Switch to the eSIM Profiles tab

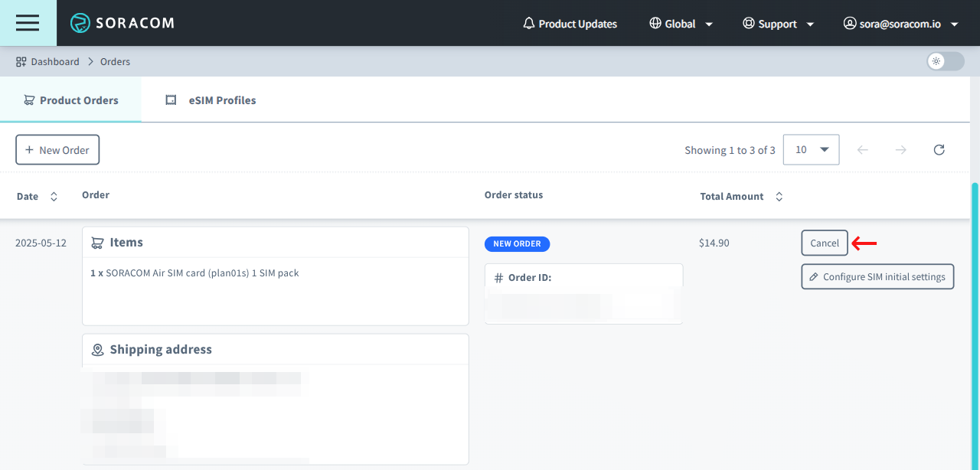coord(211,100)
